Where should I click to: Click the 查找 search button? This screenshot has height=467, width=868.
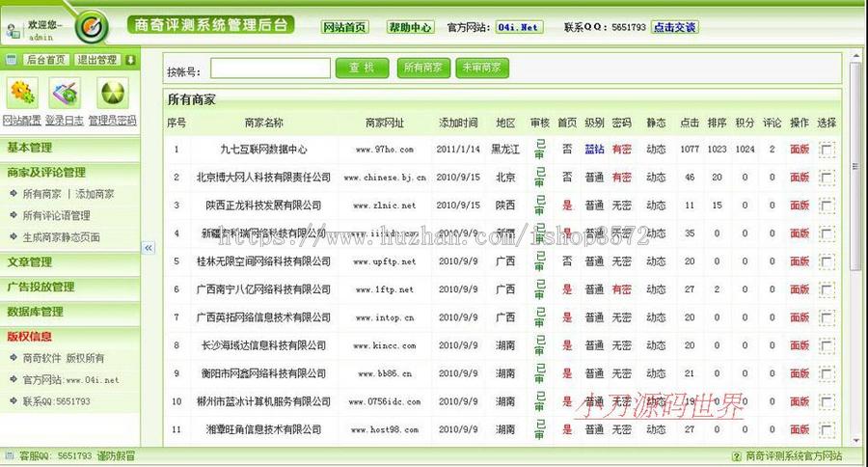(x=362, y=68)
